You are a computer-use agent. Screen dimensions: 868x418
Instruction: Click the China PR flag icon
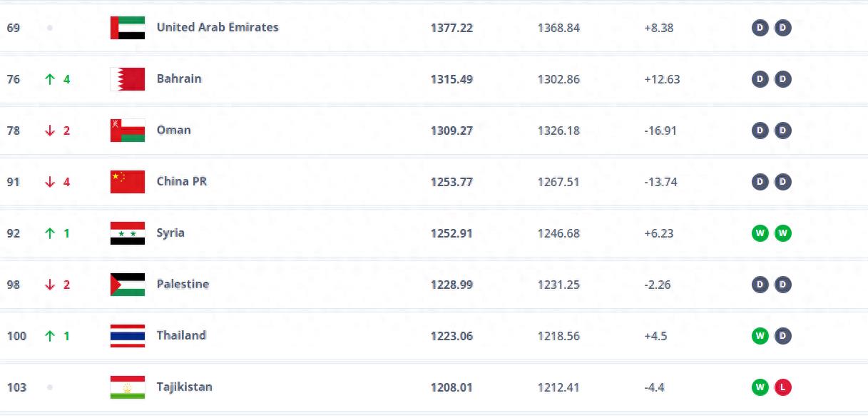pyautogui.click(x=128, y=182)
